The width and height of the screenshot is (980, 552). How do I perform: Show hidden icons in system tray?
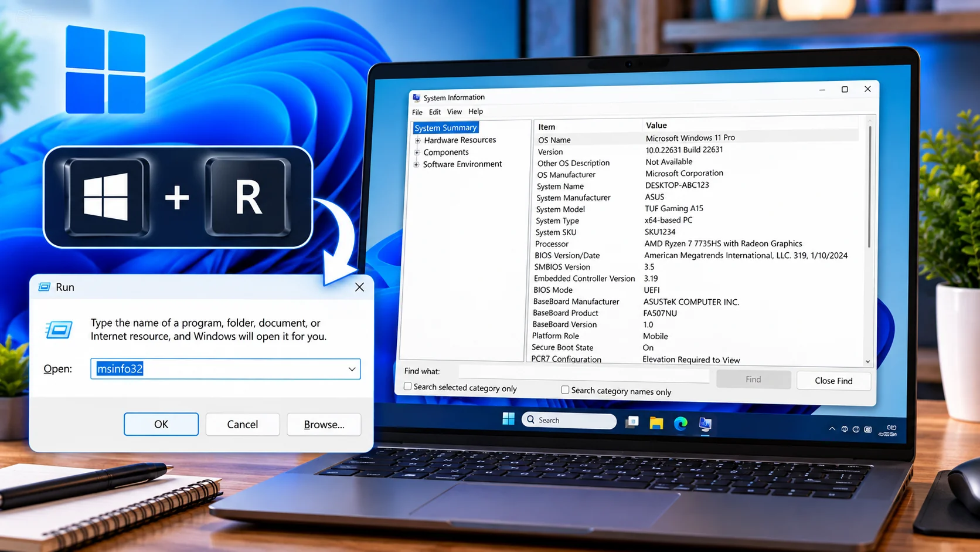(x=832, y=429)
